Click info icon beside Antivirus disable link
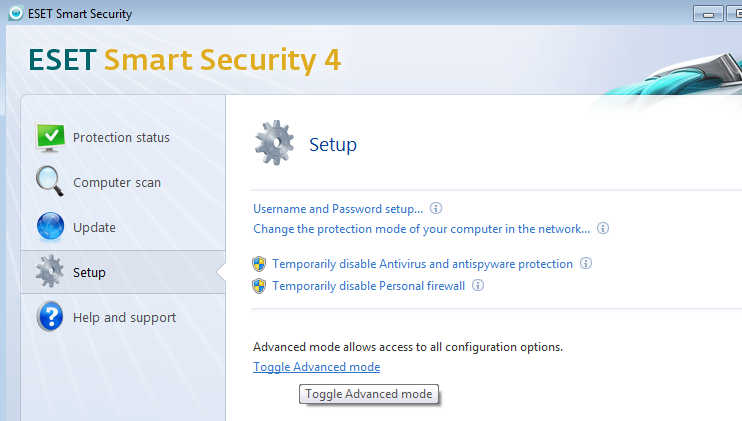 pos(586,263)
